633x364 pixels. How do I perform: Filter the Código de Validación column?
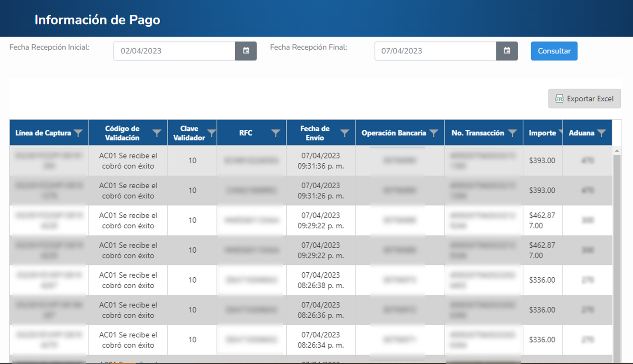[x=157, y=133]
